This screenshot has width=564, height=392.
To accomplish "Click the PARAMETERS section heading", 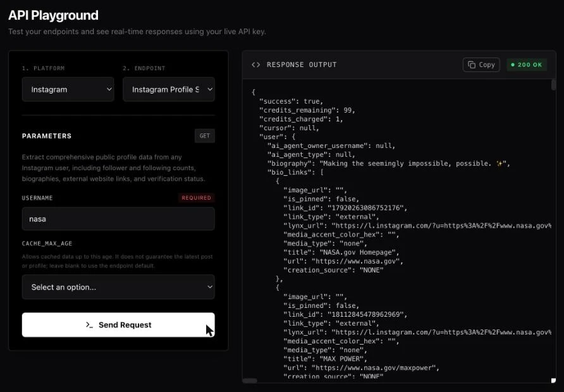I will pyautogui.click(x=47, y=136).
